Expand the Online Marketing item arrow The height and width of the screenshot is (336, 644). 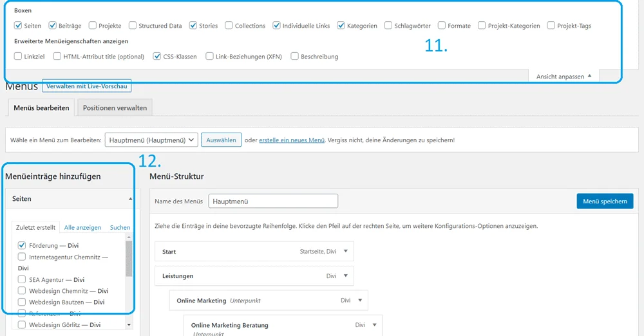point(360,300)
